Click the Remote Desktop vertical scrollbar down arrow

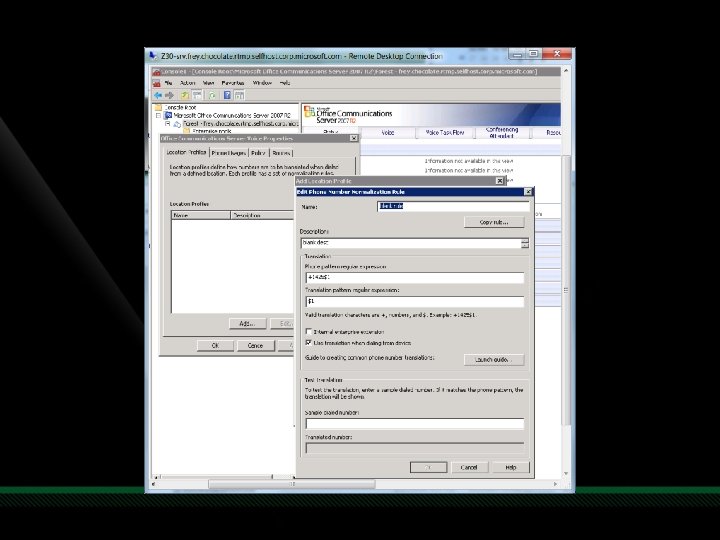[566, 473]
